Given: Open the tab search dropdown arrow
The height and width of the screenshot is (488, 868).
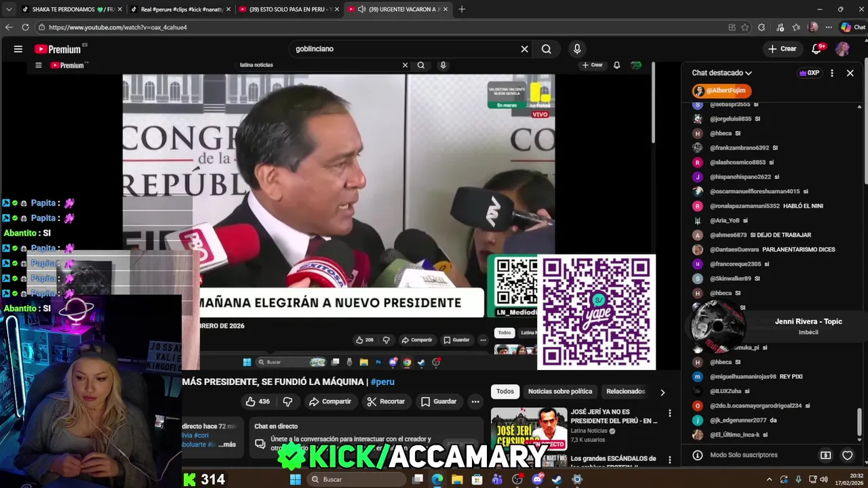Looking at the screenshot, I should 8,9.
